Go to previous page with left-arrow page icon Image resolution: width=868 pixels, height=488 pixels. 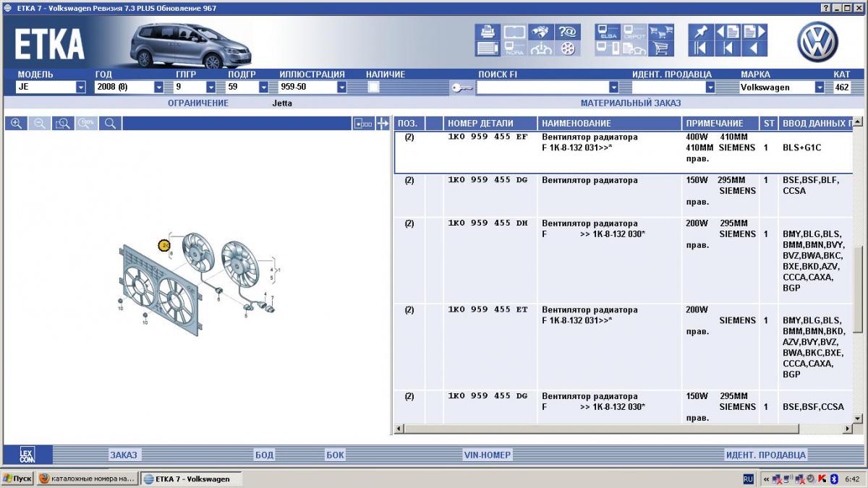(x=728, y=32)
